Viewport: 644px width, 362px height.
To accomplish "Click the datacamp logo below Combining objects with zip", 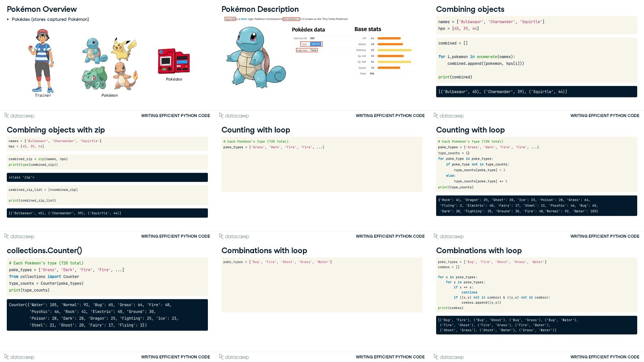I will pyautogui.click(x=19, y=236).
